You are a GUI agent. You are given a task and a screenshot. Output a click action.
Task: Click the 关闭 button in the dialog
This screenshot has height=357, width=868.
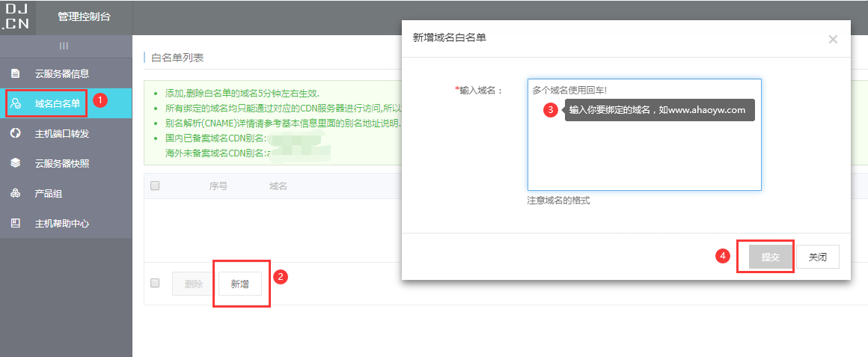point(818,257)
